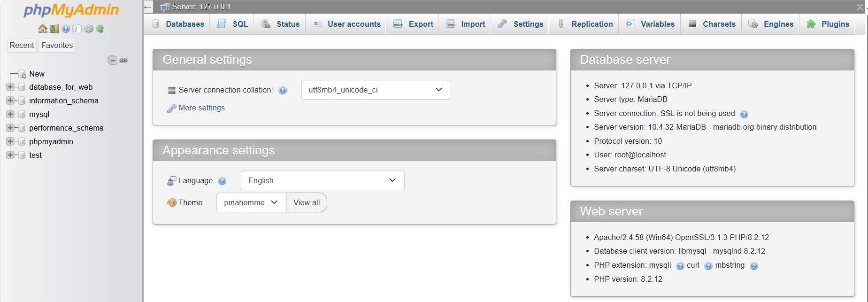Click the Home icon in the sidebar

point(42,29)
